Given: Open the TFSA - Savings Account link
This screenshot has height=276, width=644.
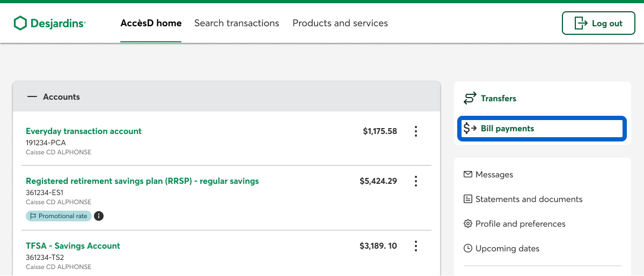Looking at the screenshot, I should tap(73, 246).
